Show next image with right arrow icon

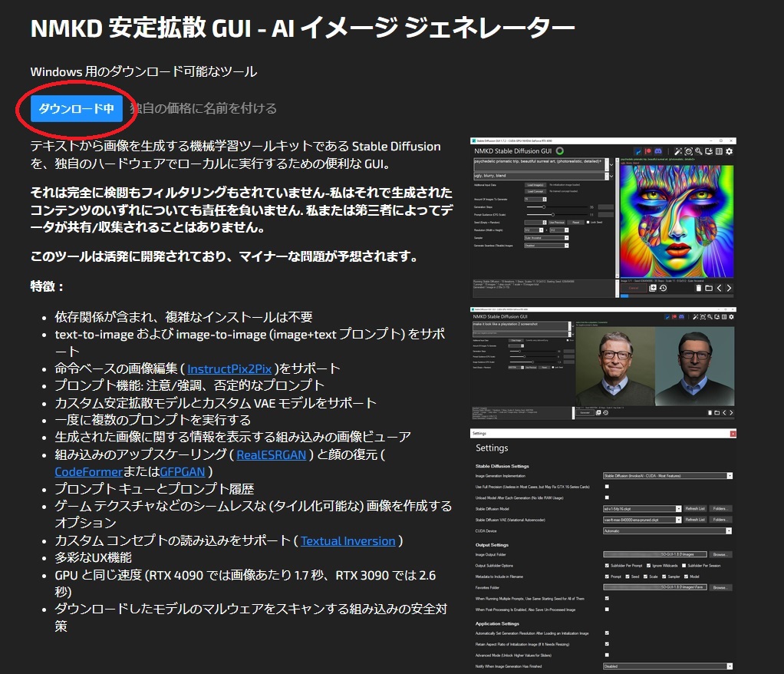point(728,288)
